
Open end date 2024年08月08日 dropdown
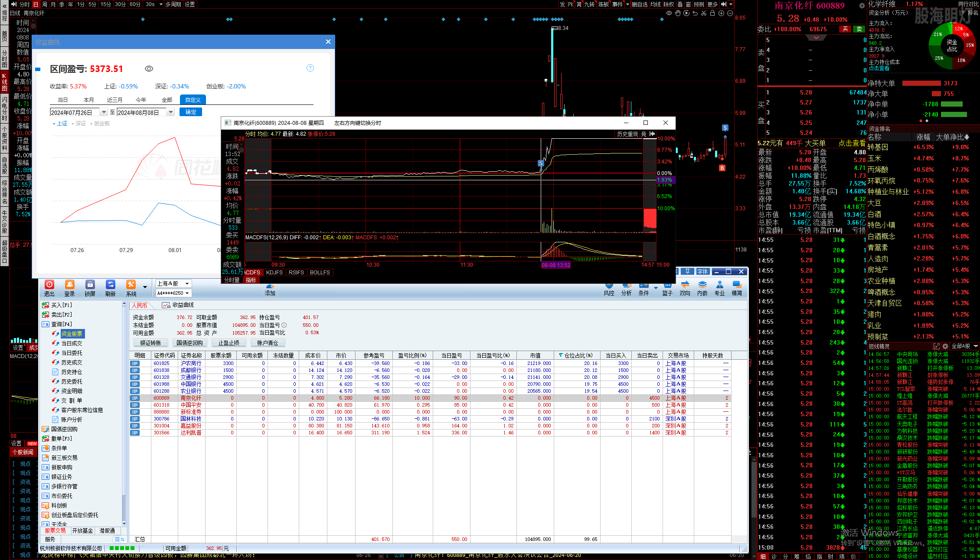click(x=171, y=112)
